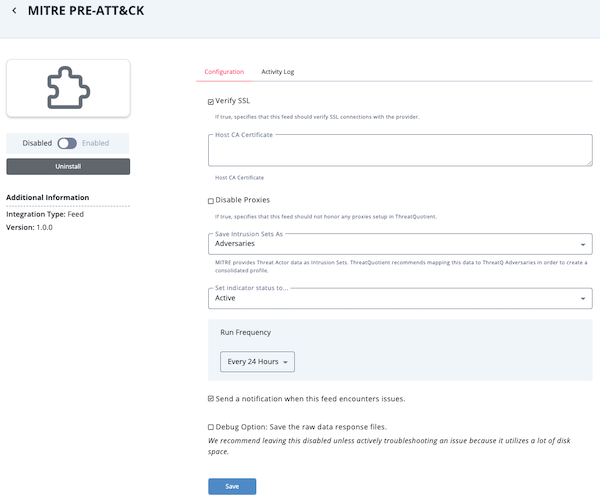Open the Every 24 Hours frequency dropdown

pyautogui.click(x=257, y=362)
